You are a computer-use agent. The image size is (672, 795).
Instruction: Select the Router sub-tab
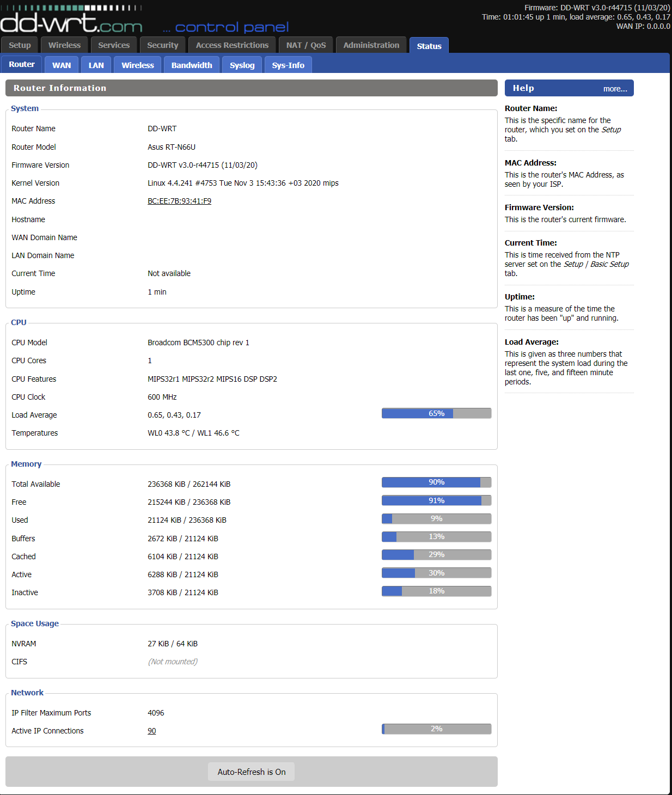[22, 64]
